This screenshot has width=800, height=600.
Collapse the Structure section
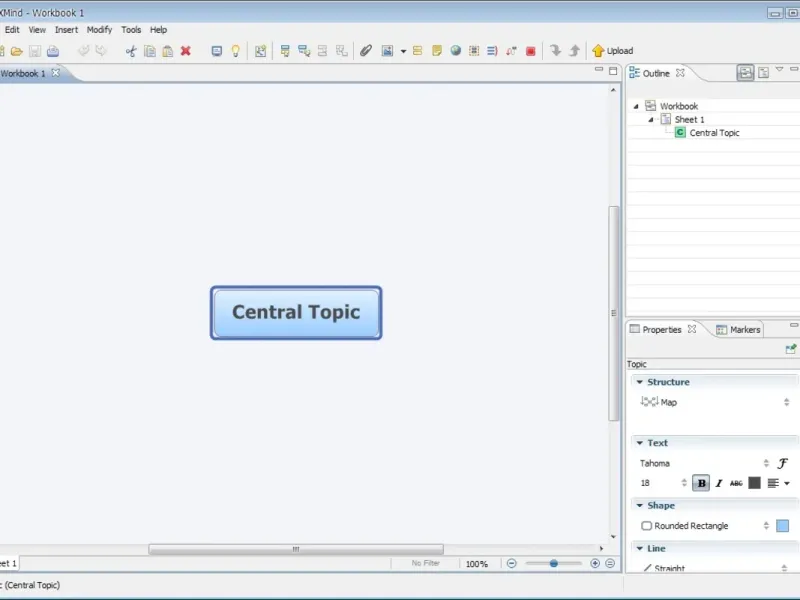640,382
